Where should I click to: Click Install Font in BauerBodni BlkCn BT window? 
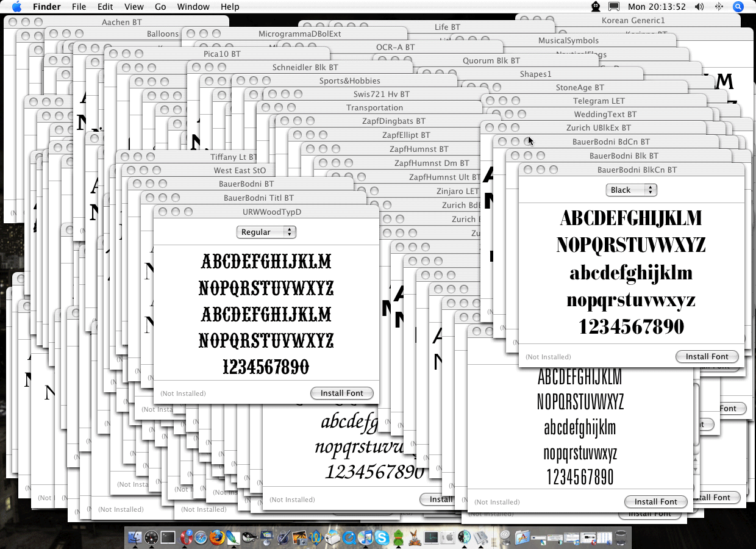(707, 356)
